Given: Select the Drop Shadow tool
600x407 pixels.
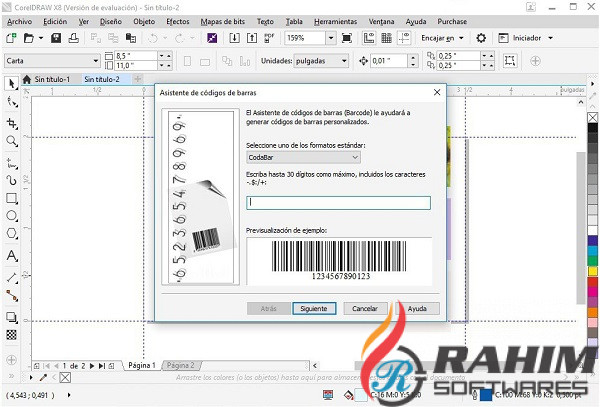Looking at the screenshot, I should click(11, 317).
